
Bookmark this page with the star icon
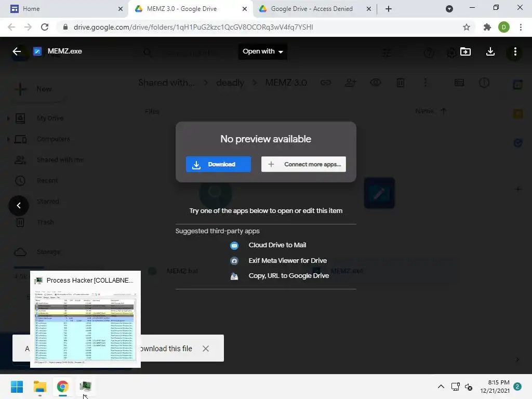point(467,27)
